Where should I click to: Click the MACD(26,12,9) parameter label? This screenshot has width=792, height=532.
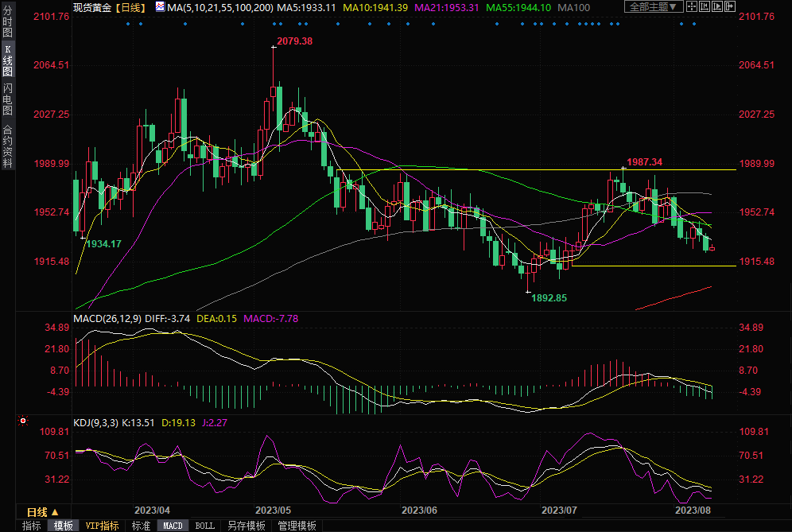[107, 318]
